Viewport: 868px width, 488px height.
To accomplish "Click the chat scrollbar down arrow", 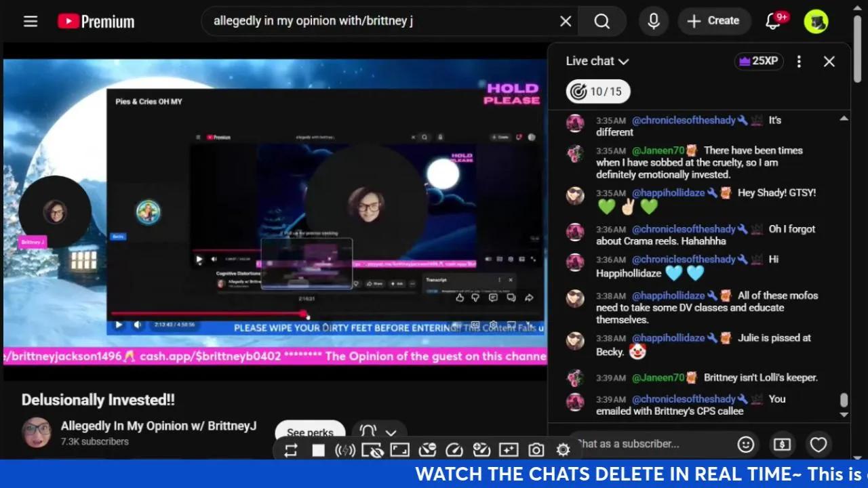I will point(844,414).
